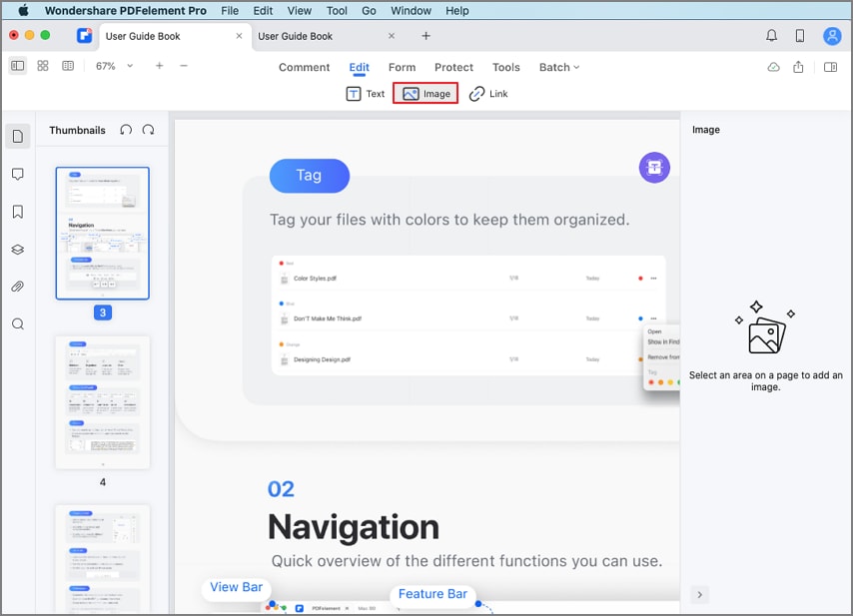Open the Thumbnails page panel icon
This screenshot has height=616, width=853.
tap(17, 136)
